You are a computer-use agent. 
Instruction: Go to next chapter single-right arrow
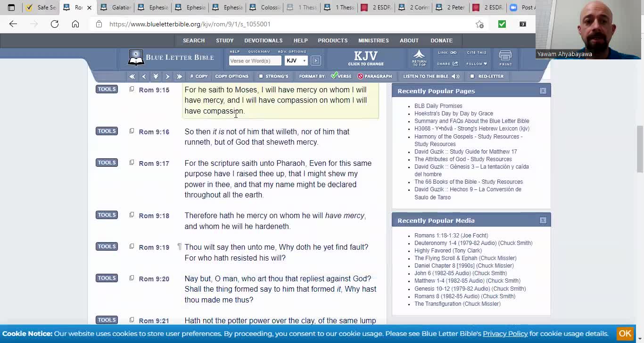(167, 76)
